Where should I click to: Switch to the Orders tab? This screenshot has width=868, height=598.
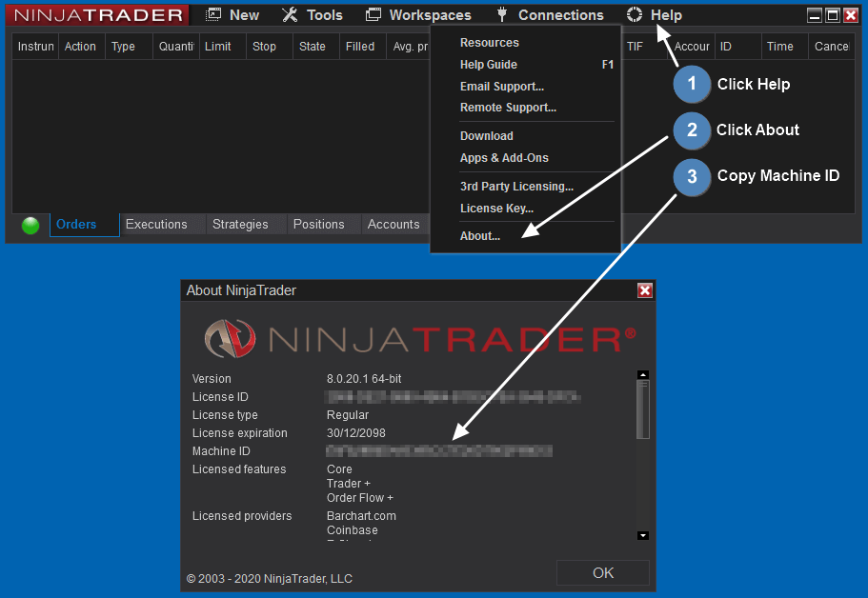pyautogui.click(x=84, y=225)
